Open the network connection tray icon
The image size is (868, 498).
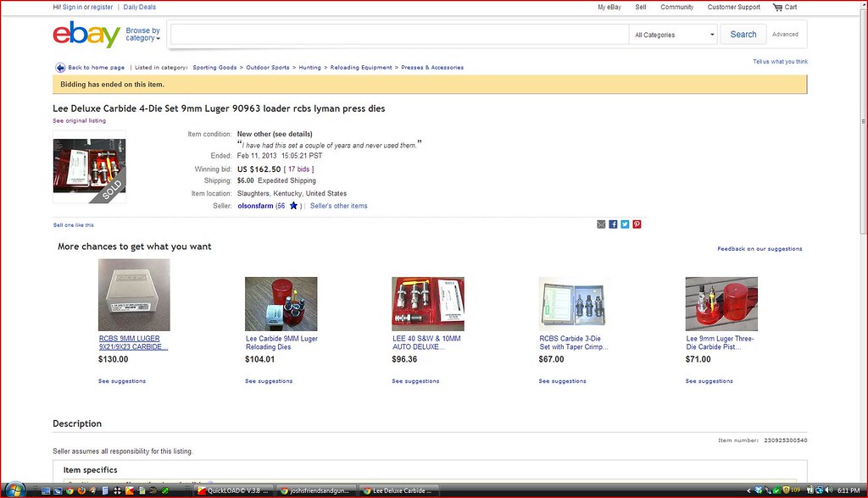pos(820,490)
